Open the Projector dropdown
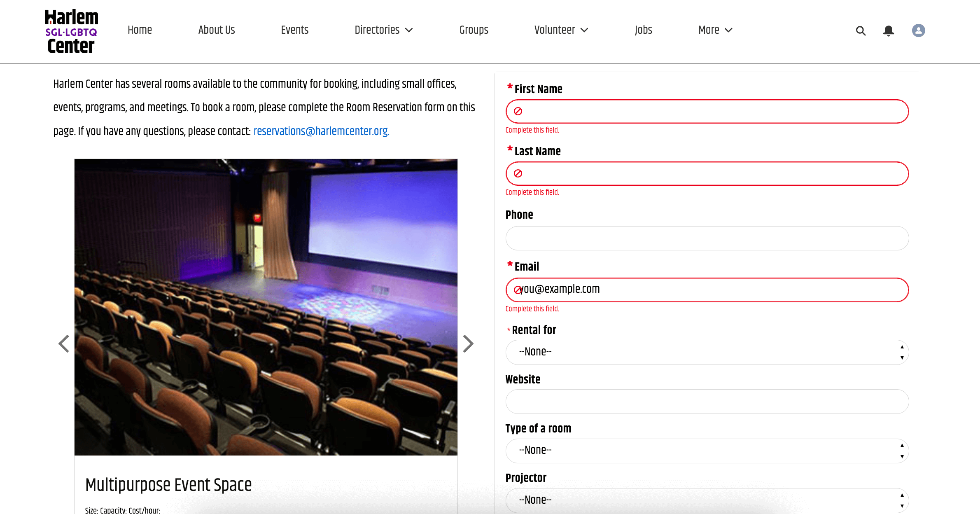This screenshot has height=514, width=980. [707, 500]
